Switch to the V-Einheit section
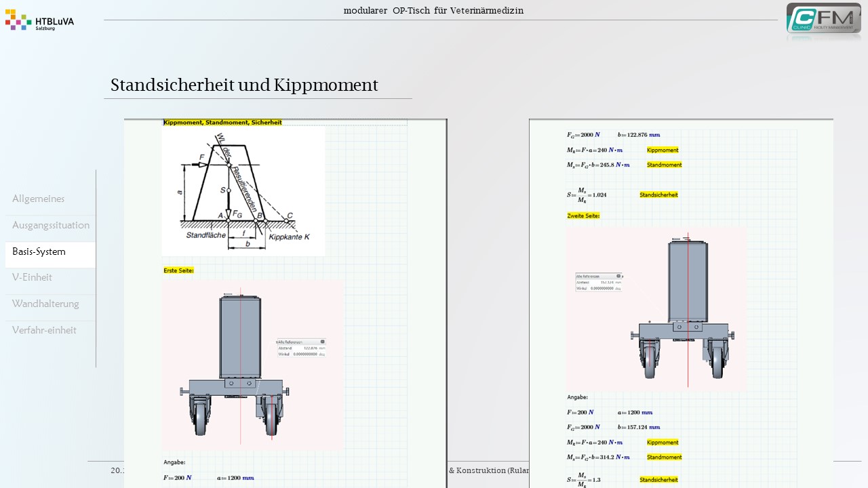The height and width of the screenshot is (488, 868). 33,277
